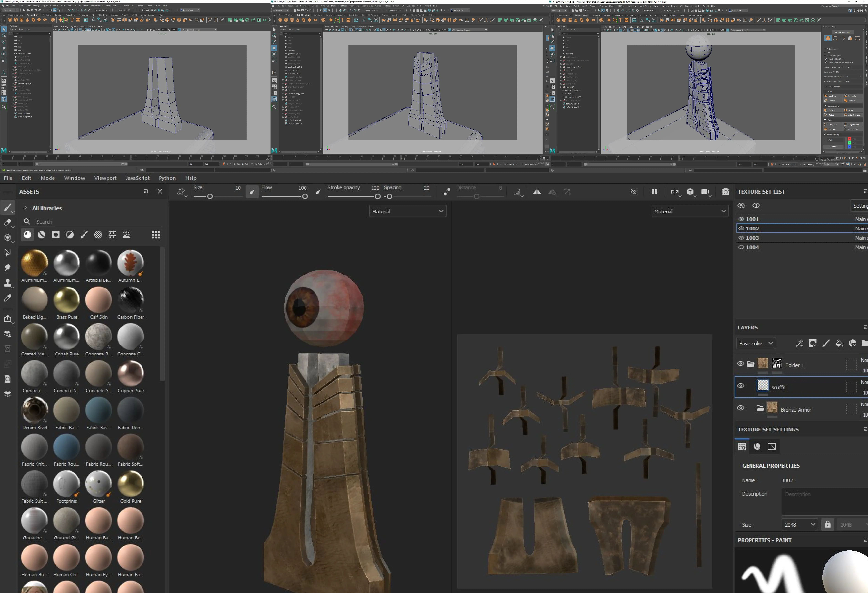Viewport: 868px width, 593px height.
Task: Open the 2D viewport Material dropdown
Action: coord(690,211)
